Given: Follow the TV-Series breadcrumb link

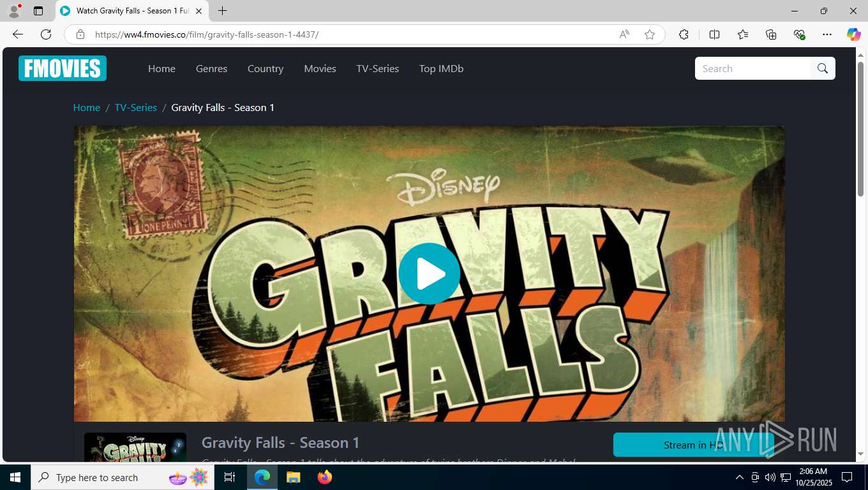Looking at the screenshot, I should [136, 107].
